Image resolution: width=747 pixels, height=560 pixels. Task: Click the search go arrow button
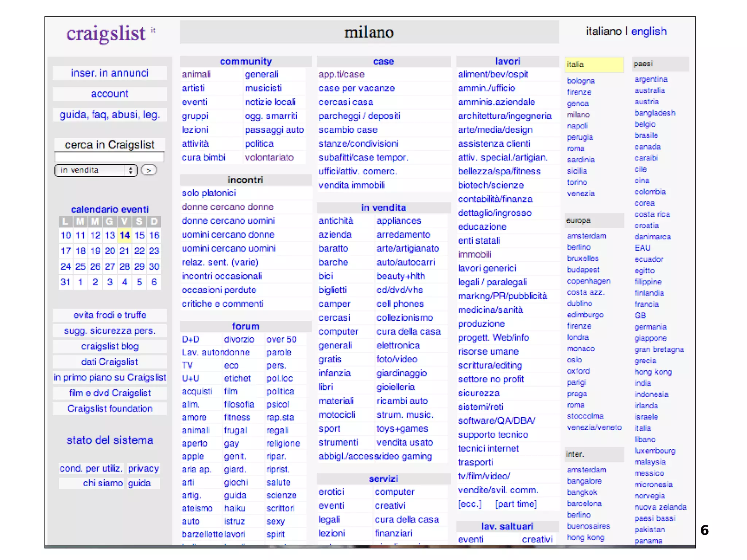click(149, 170)
